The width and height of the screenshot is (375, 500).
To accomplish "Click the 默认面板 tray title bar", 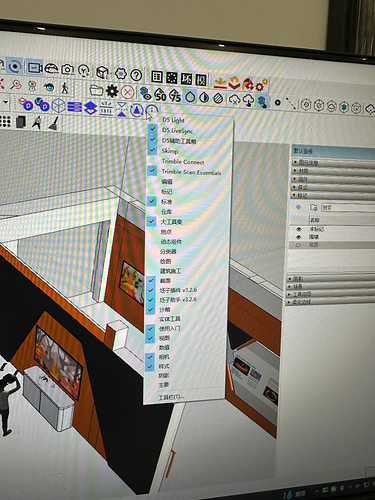I will 333,151.
